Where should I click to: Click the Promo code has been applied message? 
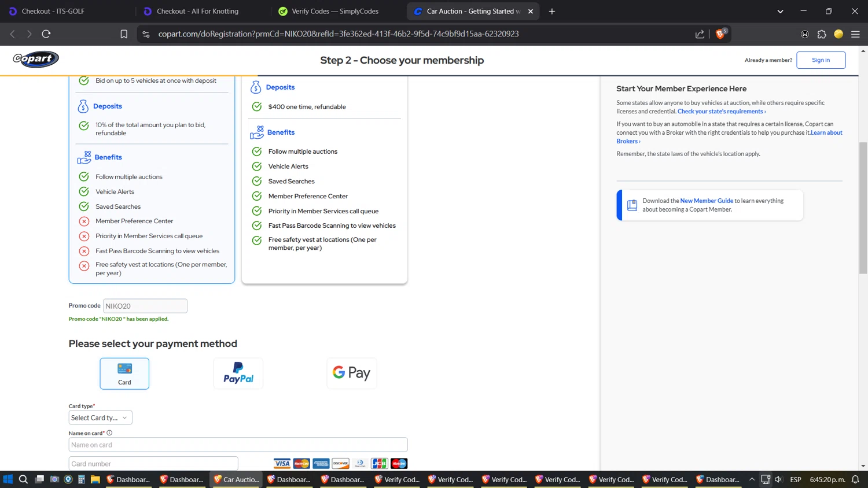[x=119, y=319]
